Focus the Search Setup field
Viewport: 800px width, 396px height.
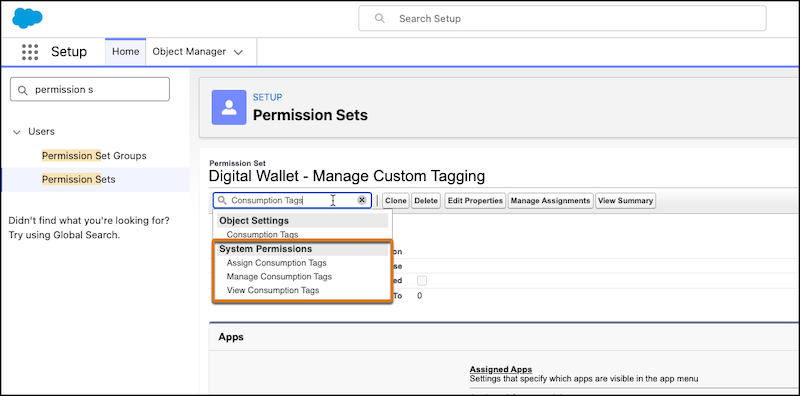click(562, 18)
